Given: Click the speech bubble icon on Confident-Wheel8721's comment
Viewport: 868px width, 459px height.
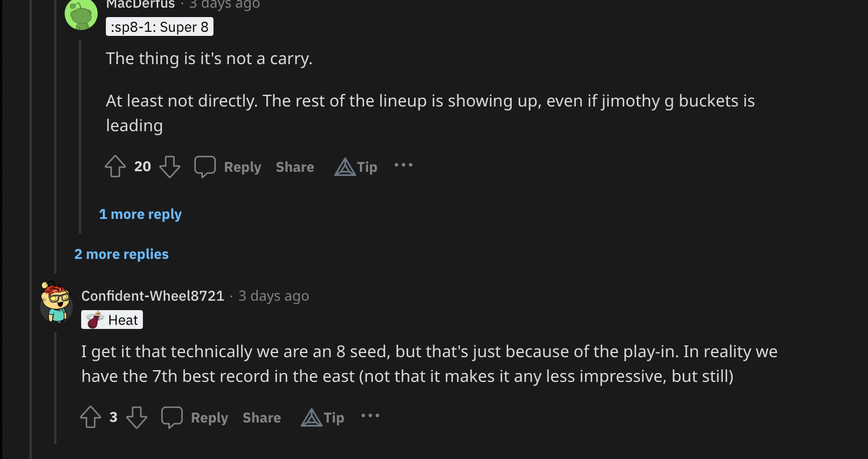Looking at the screenshot, I should 172,417.
